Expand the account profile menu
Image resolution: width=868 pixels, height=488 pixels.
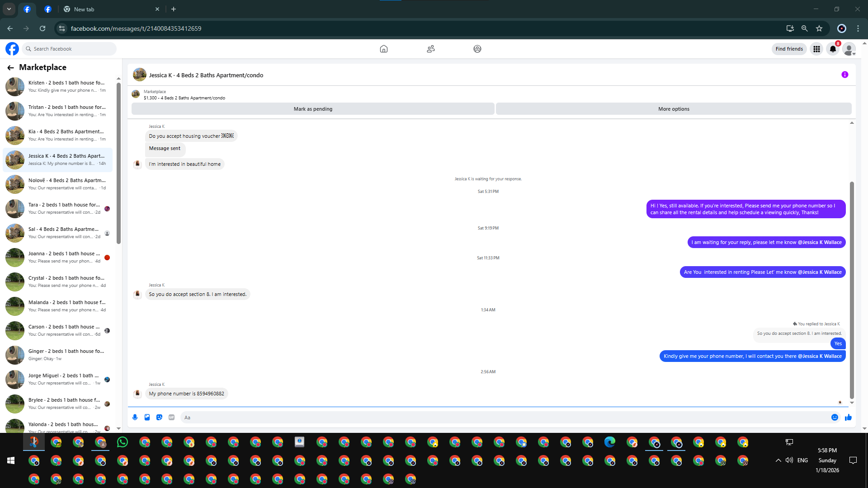click(849, 49)
